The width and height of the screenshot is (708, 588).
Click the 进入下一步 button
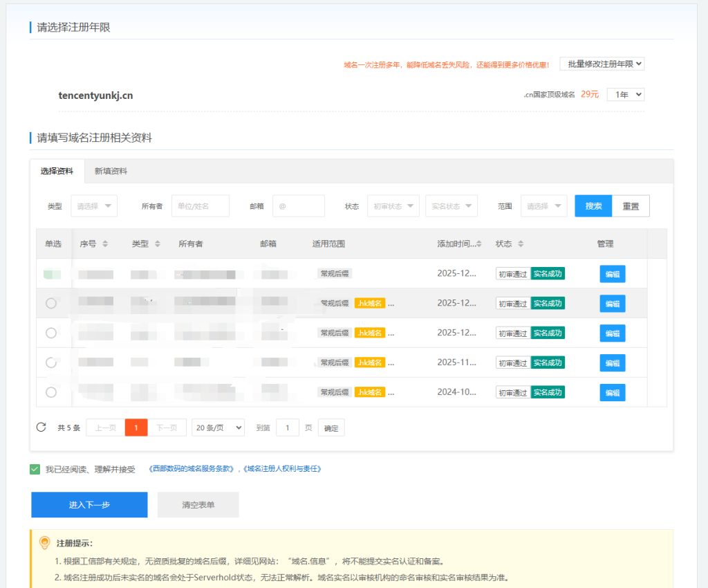click(x=89, y=504)
